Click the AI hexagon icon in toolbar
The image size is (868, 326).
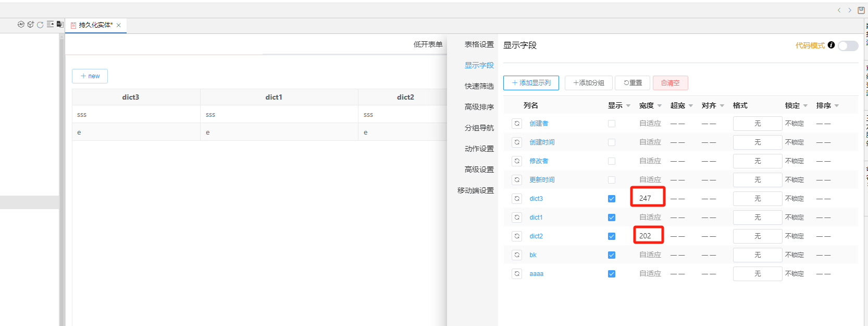(x=21, y=25)
